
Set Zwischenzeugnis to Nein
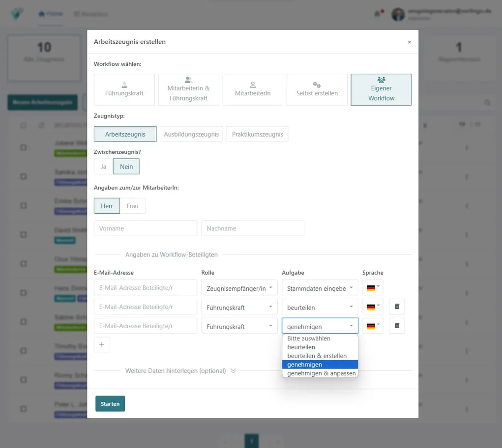point(126,167)
